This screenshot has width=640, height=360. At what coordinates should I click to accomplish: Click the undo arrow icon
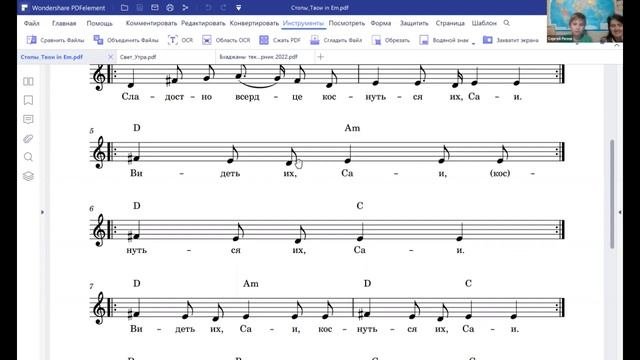[208, 8]
